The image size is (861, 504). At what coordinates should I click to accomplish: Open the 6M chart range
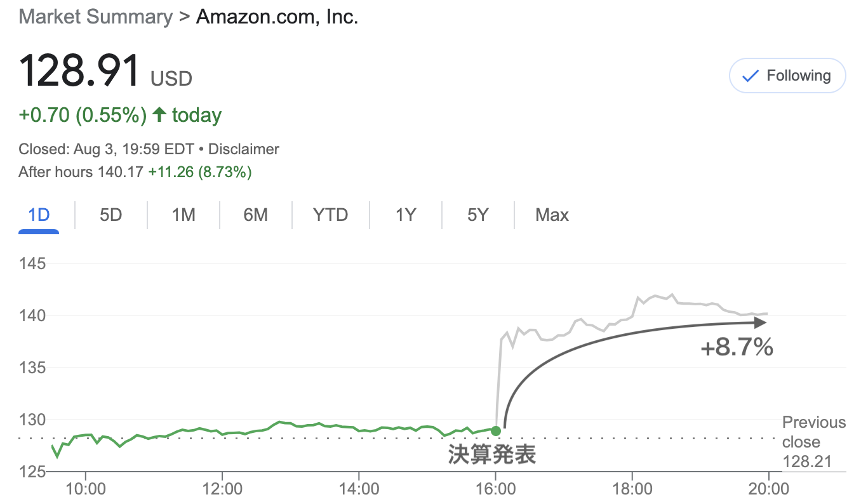point(255,215)
